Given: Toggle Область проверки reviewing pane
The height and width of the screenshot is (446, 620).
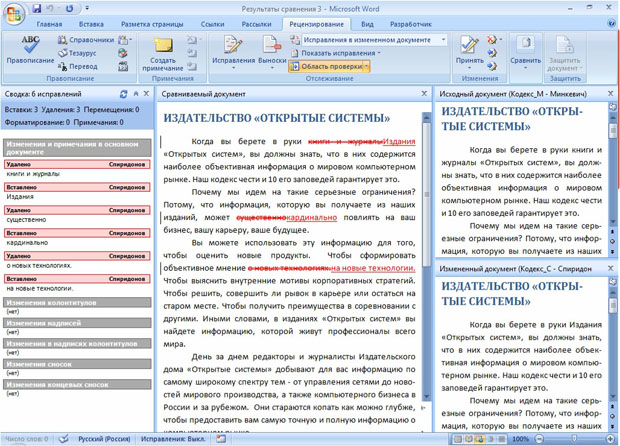Looking at the screenshot, I should [x=327, y=66].
